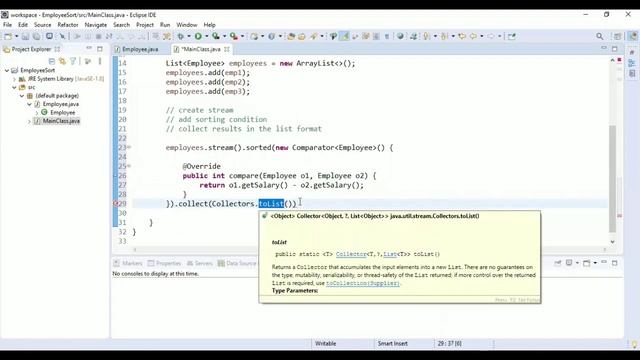Follow the Collector link in Javadoc popup
640x360 pixels.
point(351,254)
